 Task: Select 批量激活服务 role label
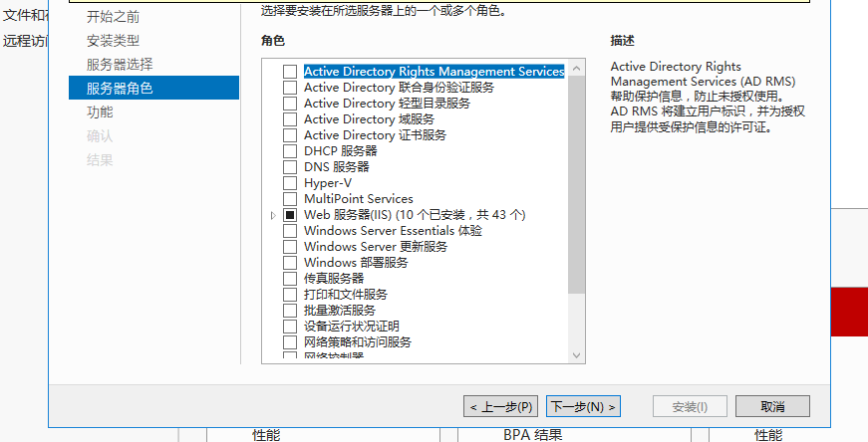coord(340,311)
